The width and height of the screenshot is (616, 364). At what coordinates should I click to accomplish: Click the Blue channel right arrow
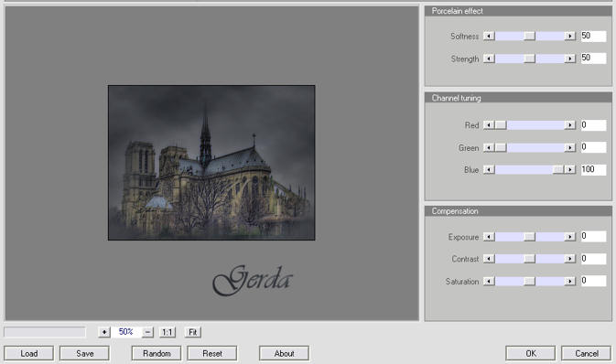click(x=570, y=169)
